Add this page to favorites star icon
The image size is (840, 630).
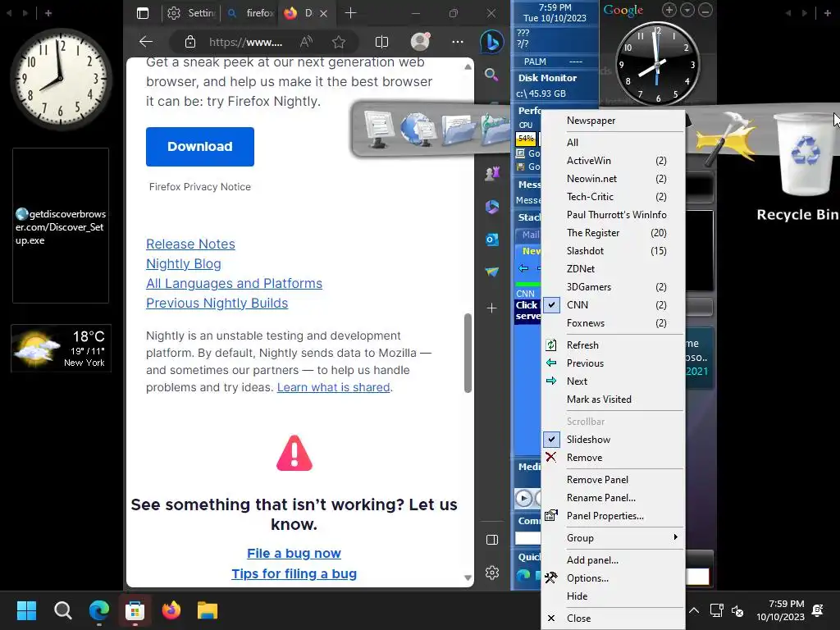[x=339, y=42]
